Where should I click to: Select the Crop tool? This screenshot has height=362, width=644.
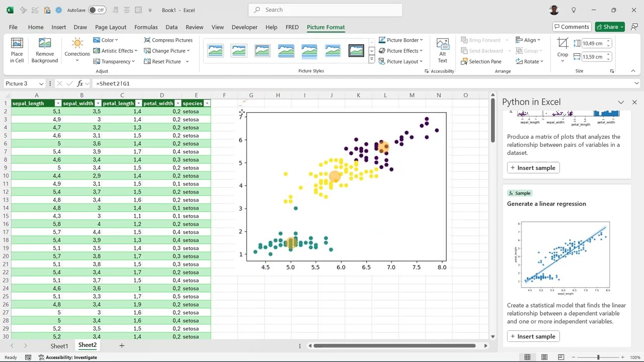point(562,50)
